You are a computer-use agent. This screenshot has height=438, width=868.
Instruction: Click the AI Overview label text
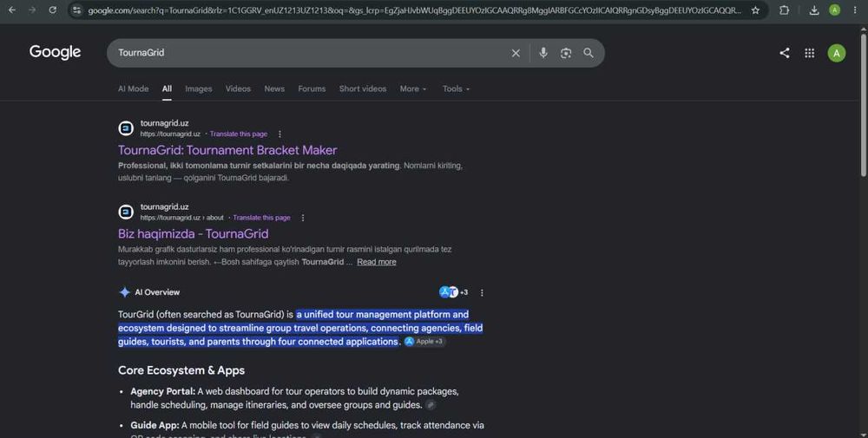tap(157, 292)
